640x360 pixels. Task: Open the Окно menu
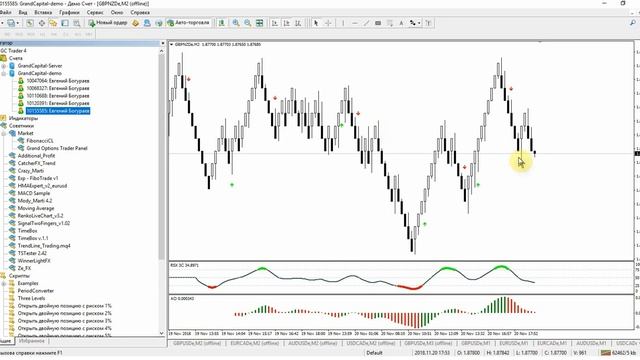pyautogui.click(x=117, y=12)
